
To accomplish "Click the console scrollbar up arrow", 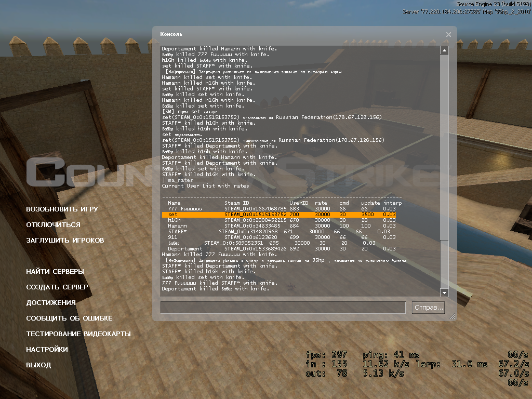I will point(444,50).
